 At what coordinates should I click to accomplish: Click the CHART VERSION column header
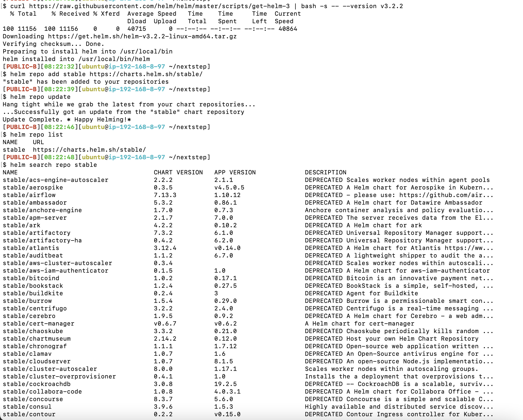point(178,172)
